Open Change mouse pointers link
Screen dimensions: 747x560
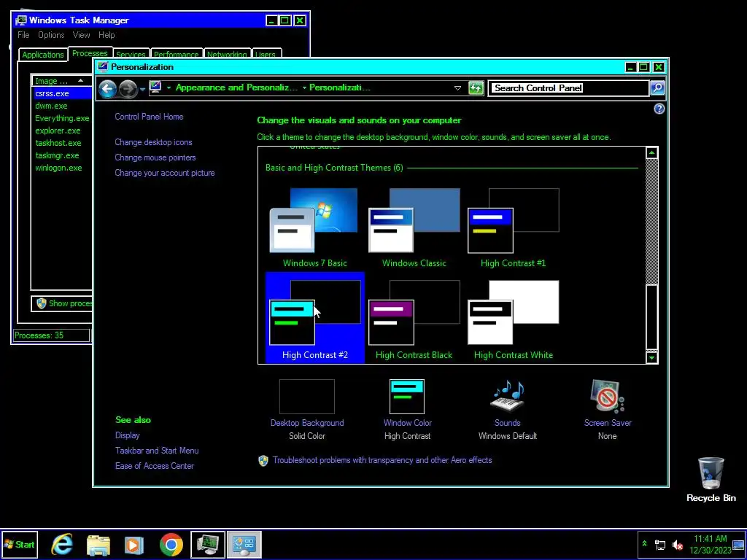tap(155, 157)
